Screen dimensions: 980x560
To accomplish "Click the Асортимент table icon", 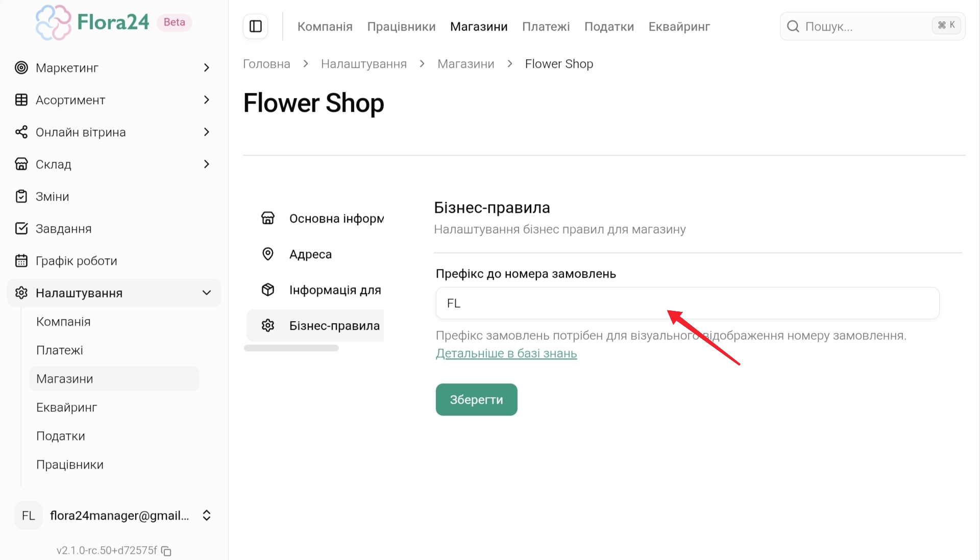I will (21, 100).
